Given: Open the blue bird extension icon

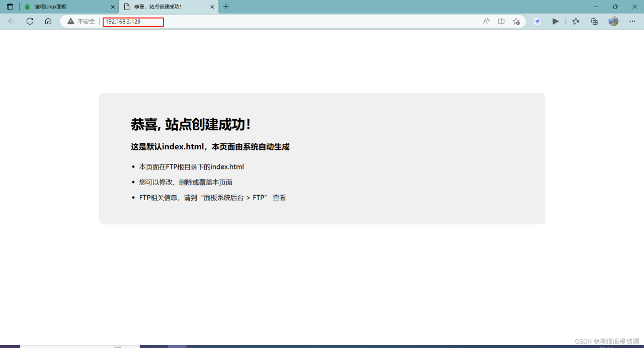Looking at the screenshot, I should [x=537, y=21].
